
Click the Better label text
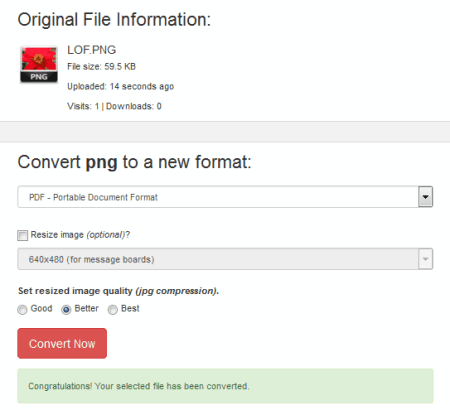87,308
